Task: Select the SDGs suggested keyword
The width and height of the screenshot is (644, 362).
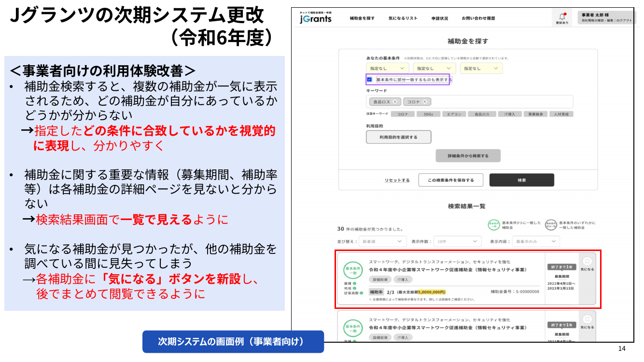Action: coord(428,114)
